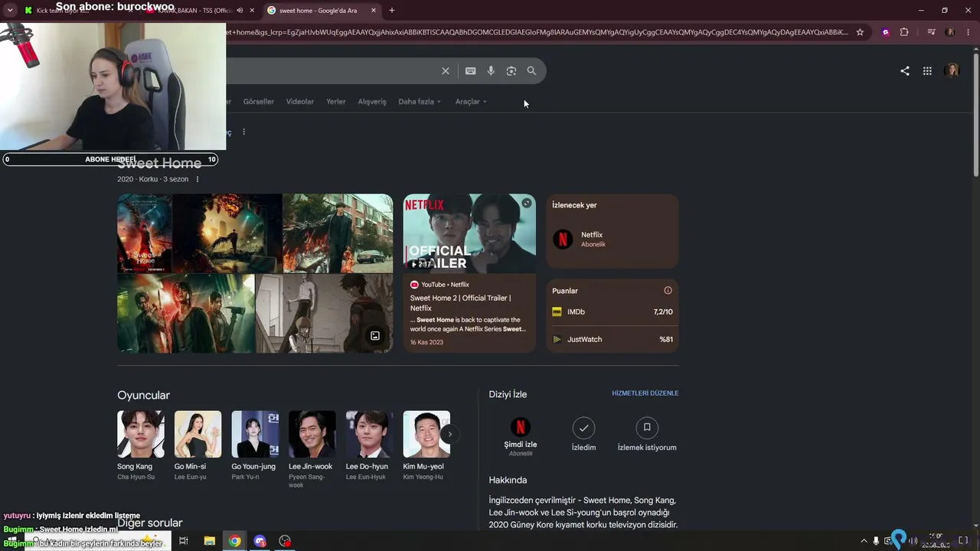Image resolution: width=980 pixels, height=551 pixels.
Task: Bookmark this page with the star
Action: 860,32
